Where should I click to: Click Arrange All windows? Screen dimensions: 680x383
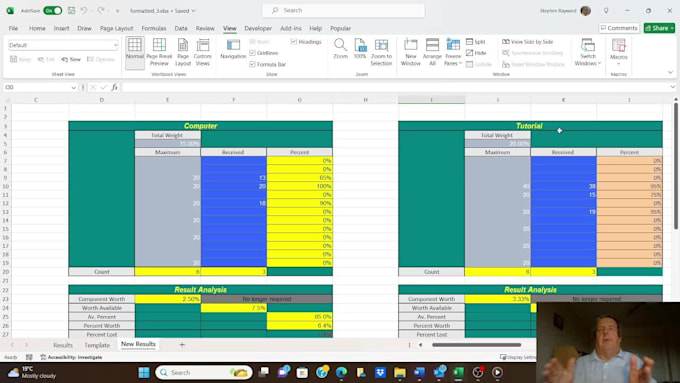pos(432,52)
